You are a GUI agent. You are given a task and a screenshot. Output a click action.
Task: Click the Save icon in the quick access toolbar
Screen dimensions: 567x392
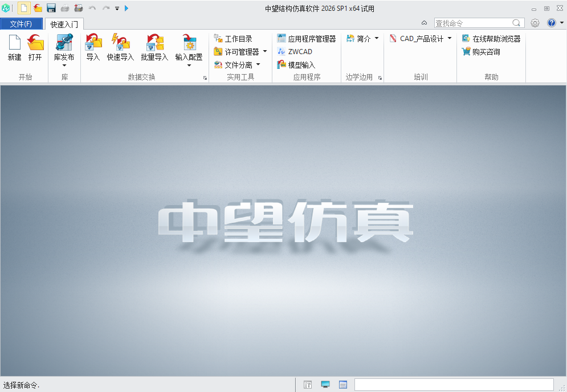(x=51, y=8)
